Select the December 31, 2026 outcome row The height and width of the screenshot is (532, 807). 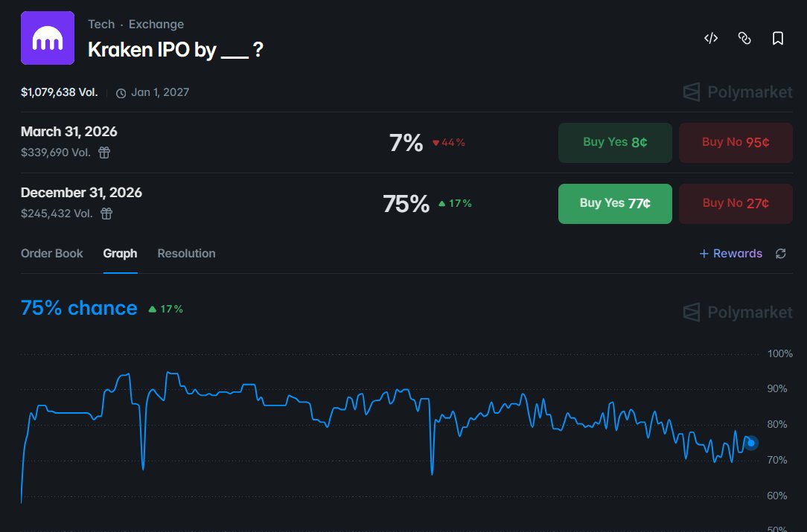click(x=406, y=204)
